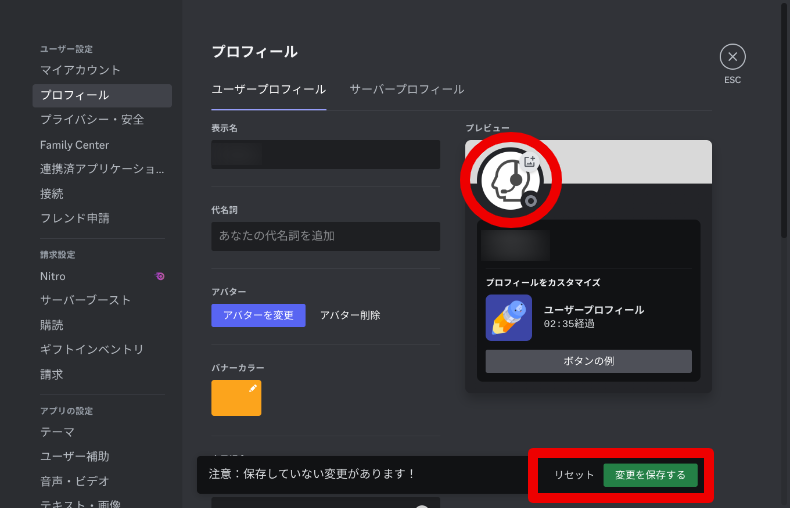Viewport: 790px width, 508px height.
Task: Switch to サーバープロフィール tab
Action: tap(407, 90)
